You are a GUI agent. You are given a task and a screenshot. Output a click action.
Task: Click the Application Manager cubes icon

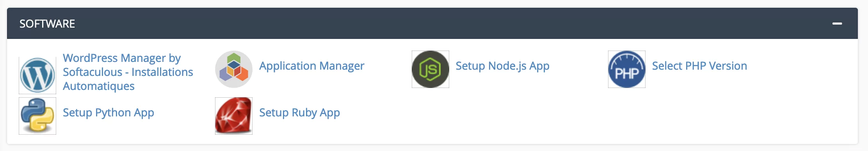234,69
